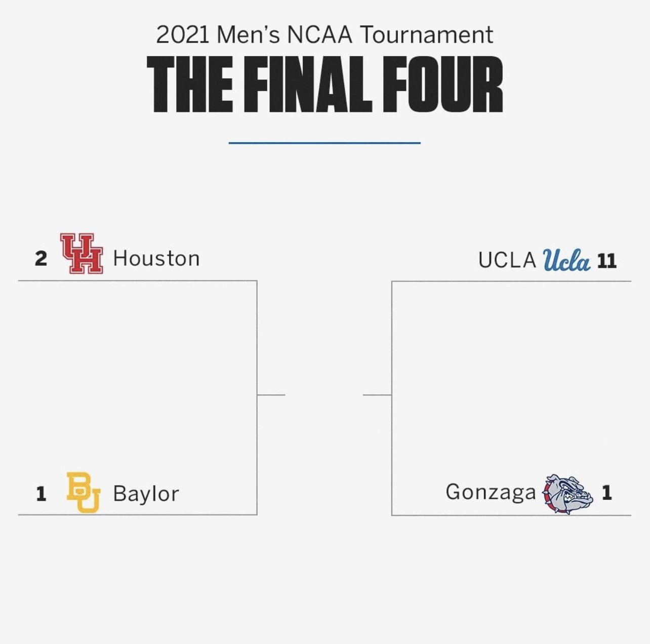Click the UCLA-Gonzaga winner connector stub
Screen dimensions: 650x644
point(377,394)
